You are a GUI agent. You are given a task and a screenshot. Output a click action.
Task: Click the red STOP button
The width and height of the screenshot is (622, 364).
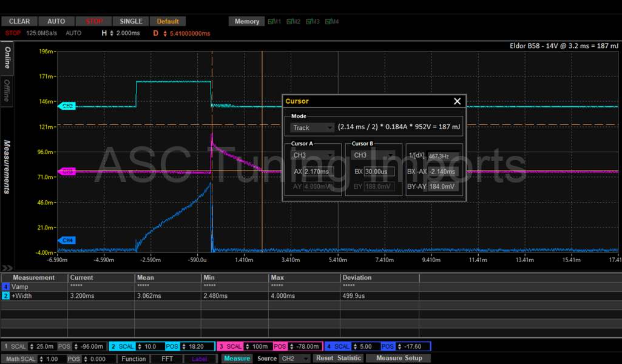(94, 21)
